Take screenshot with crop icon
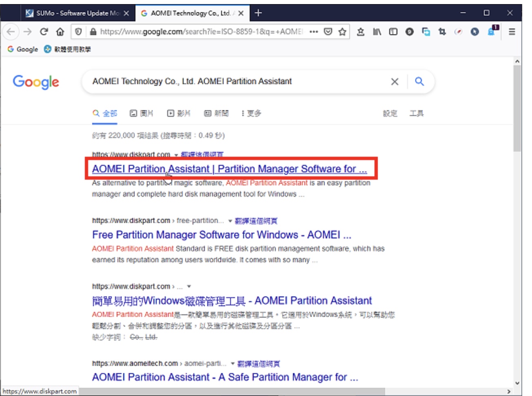This screenshot has height=396, width=532. click(442, 32)
